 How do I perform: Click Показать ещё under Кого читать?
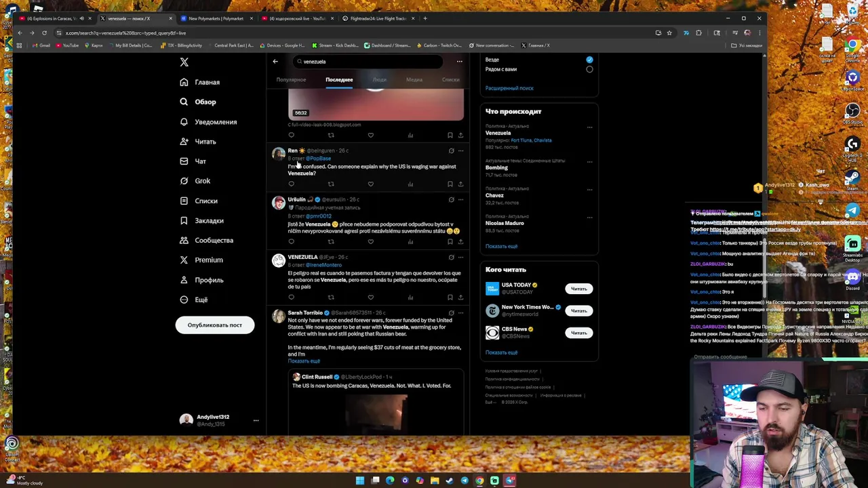(x=501, y=352)
